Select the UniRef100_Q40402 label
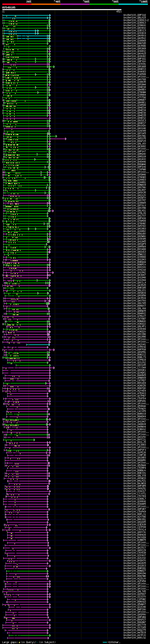Image resolution: width=150 pixels, height=644 pixels. coord(135,28)
